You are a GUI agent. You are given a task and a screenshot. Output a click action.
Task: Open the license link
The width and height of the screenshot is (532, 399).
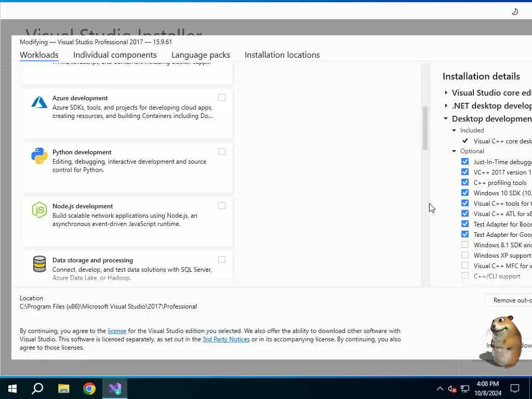[117, 331]
